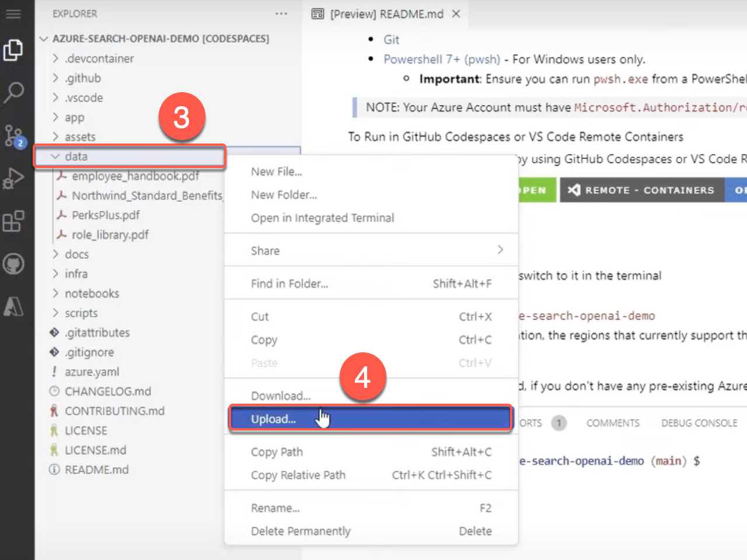Open the GitHub view in activity bar

point(13,264)
